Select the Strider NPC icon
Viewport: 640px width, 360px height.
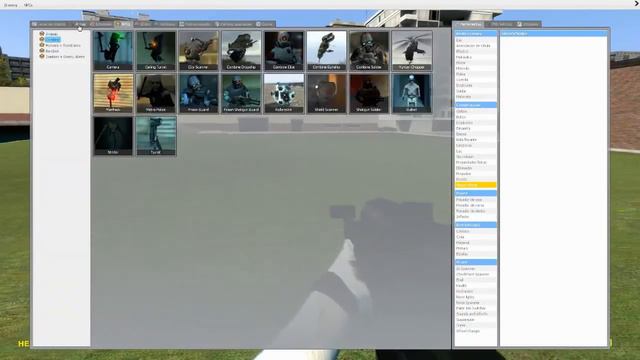click(x=113, y=136)
